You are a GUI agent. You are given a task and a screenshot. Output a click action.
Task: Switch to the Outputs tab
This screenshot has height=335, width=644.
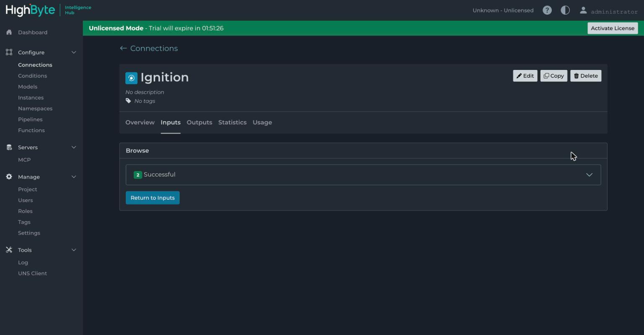click(x=200, y=122)
